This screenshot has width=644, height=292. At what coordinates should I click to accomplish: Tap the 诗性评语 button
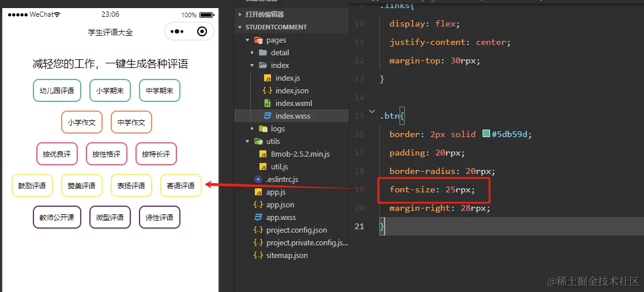point(160,217)
